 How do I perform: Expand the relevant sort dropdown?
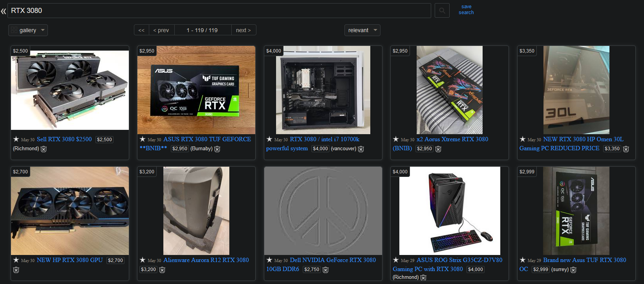point(362,30)
